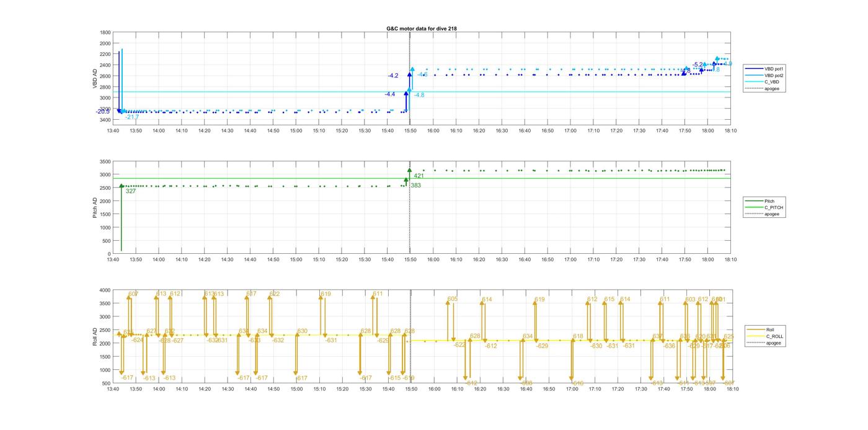Viewport: 868px width, 430px height.
Task: Click the "2600" tick on VBD axis
Action: tap(105, 76)
